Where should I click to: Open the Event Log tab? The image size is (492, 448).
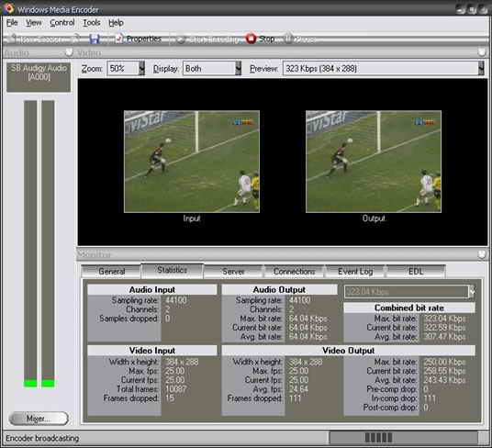click(355, 272)
